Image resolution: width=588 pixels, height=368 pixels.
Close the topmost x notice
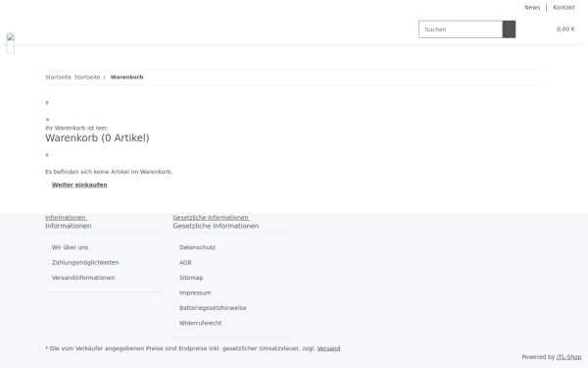point(47,102)
